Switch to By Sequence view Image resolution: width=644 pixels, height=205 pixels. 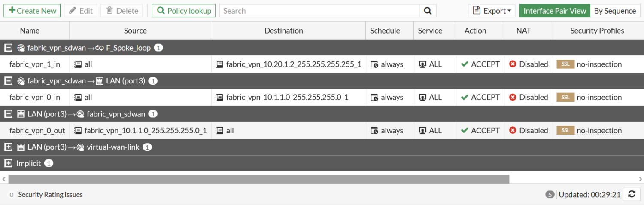tap(615, 11)
